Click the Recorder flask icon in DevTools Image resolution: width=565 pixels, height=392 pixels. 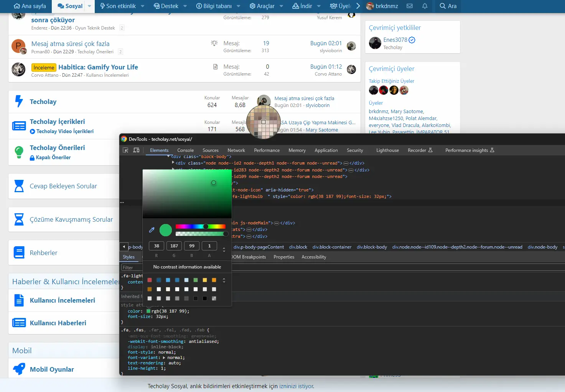coord(430,150)
